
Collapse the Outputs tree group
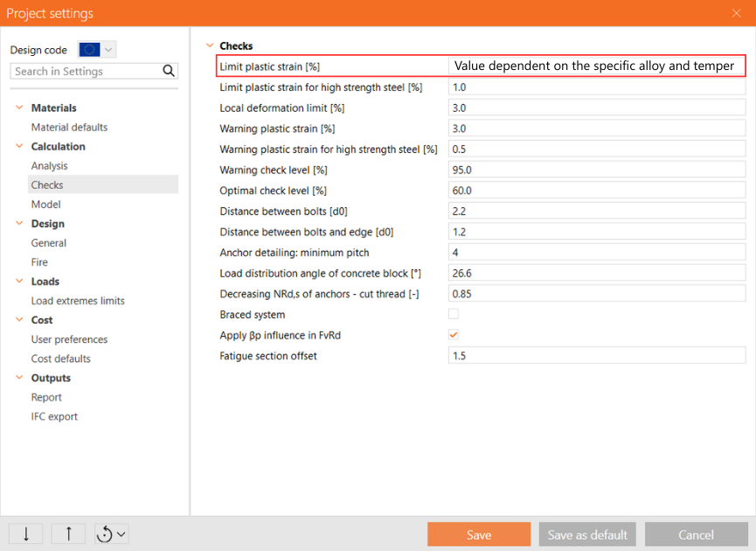(19, 379)
